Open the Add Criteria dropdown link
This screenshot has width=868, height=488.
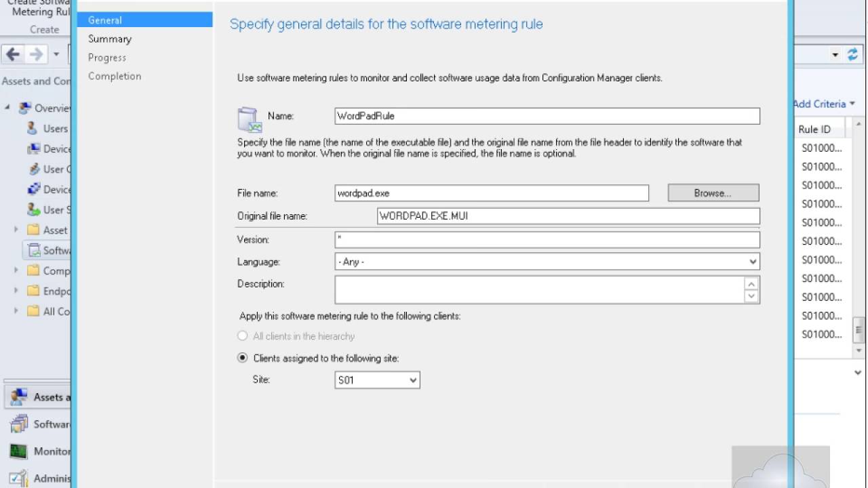pos(824,104)
